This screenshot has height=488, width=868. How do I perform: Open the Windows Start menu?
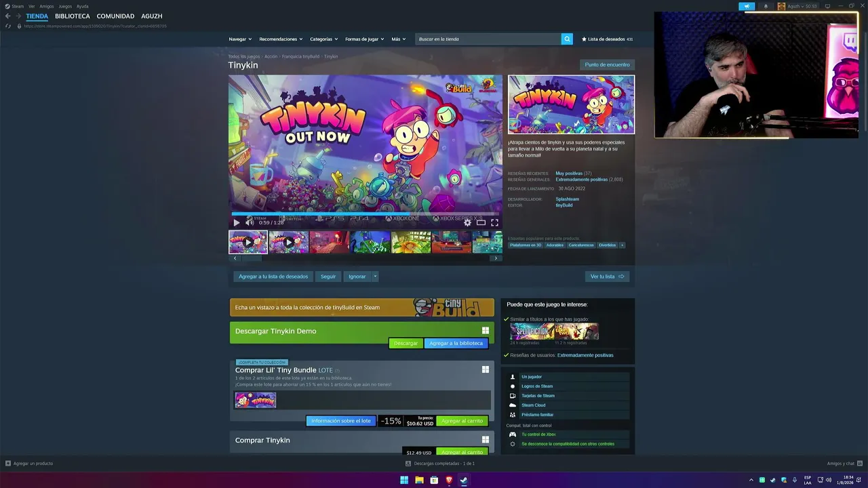(x=404, y=480)
